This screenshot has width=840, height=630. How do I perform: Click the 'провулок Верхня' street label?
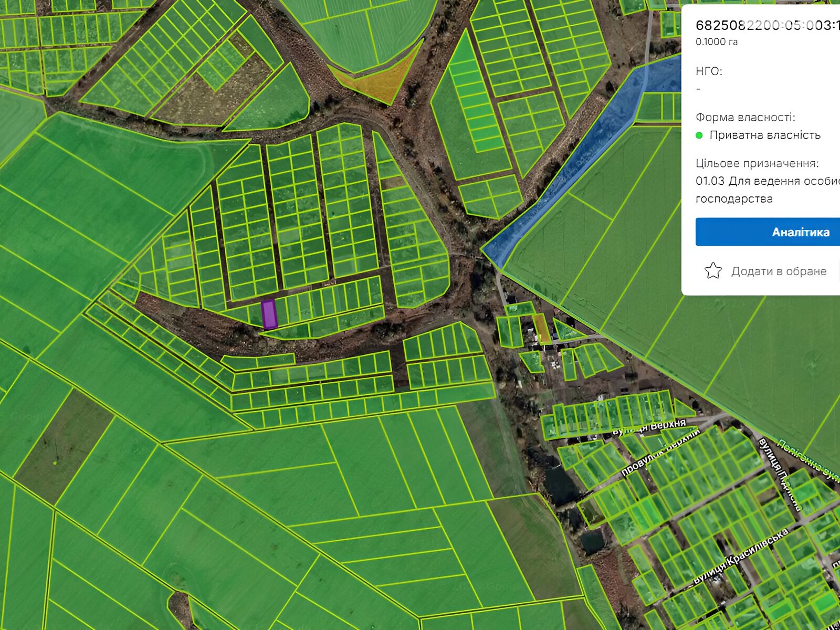pyautogui.click(x=660, y=453)
